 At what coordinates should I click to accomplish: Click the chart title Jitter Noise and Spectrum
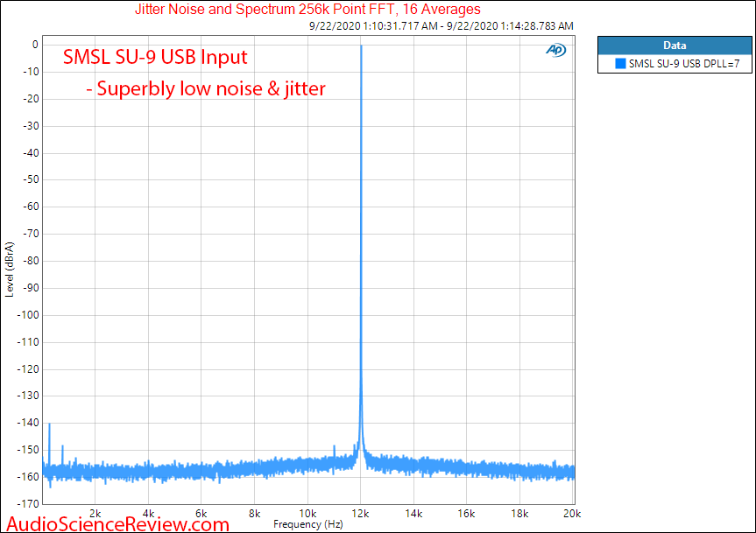click(x=307, y=9)
